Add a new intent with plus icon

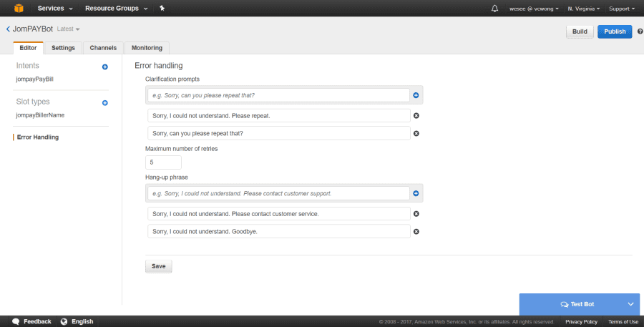point(104,67)
